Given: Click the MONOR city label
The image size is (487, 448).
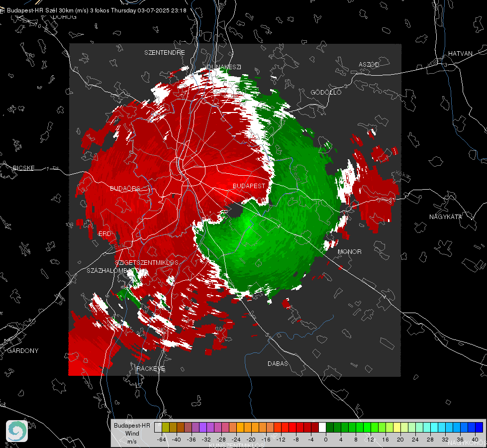Looking at the screenshot, I should pos(349,252).
